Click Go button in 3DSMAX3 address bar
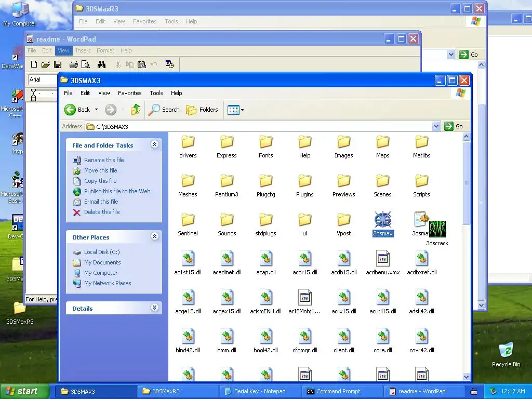 (x=454, y=126)
